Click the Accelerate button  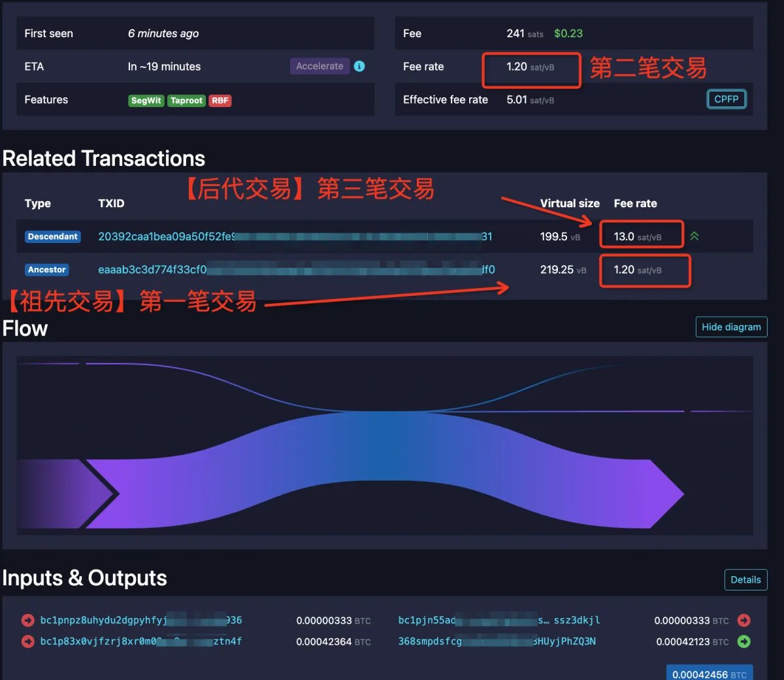319,66
